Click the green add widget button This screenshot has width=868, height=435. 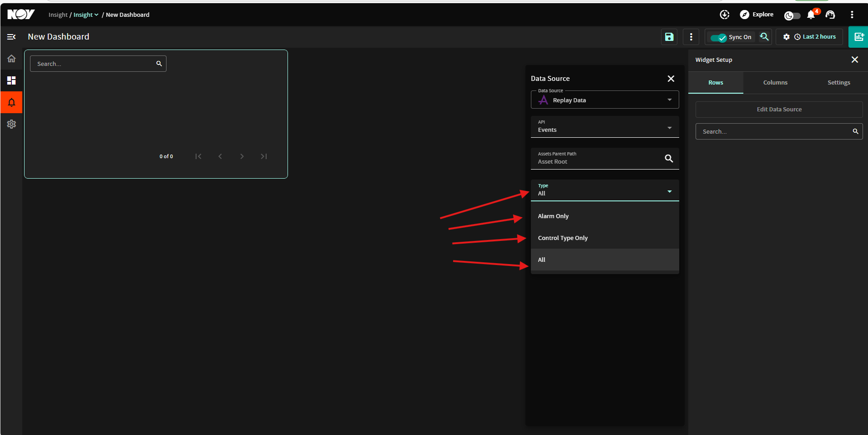pyautogui.click(x=858, y=37)
